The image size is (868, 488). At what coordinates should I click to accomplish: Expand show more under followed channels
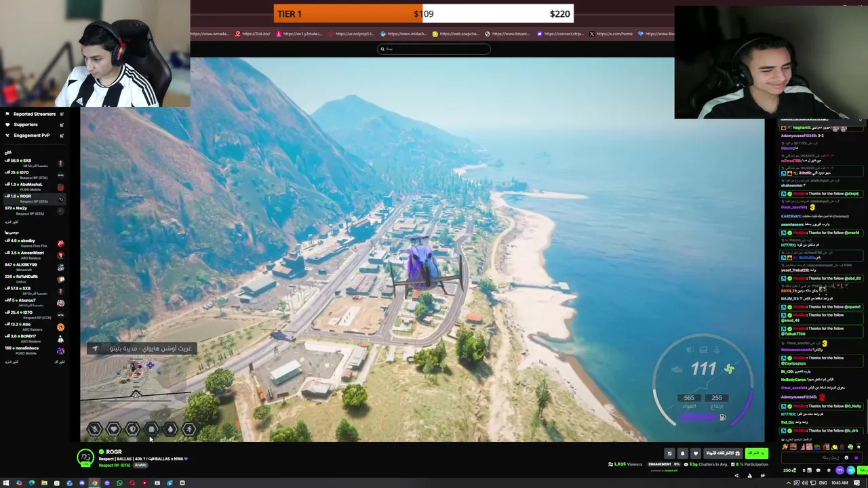point(12,222)
